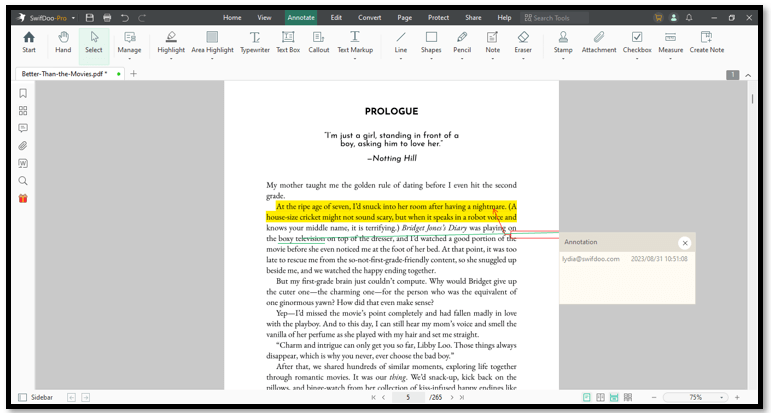Screen dimensions: 771x413
Task: Switch to the Edit tab
Action: coord(336,18)
